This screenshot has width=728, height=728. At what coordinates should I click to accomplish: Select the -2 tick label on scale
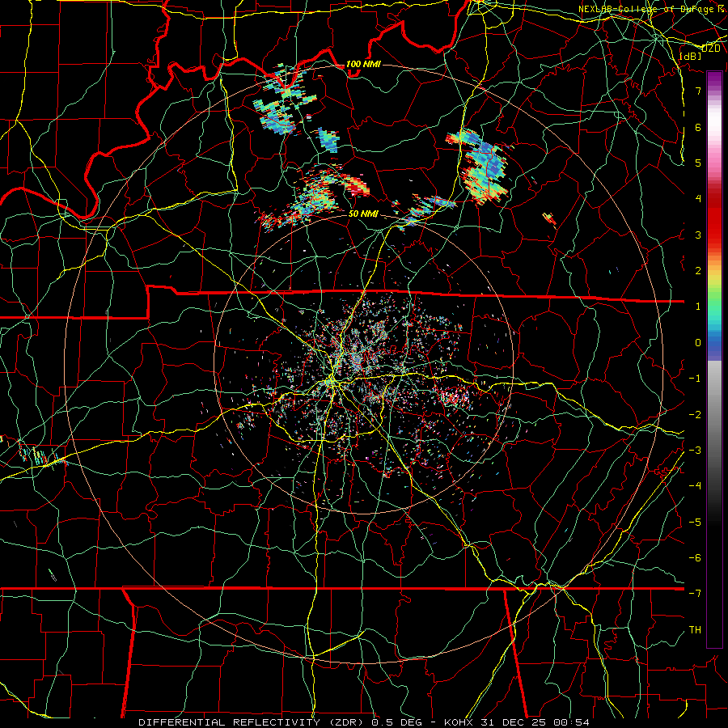[x=695, y=415]
